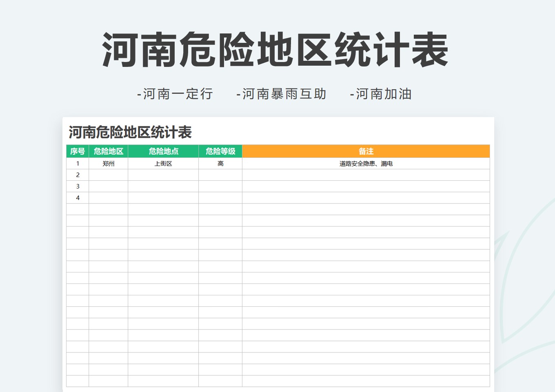Click row number 3 cell

(78, 186)
